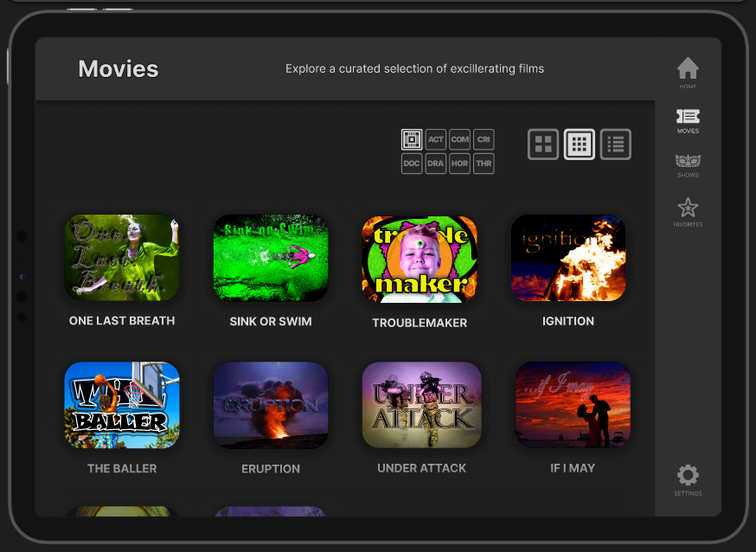Image resolution: width=756 pixels, height=552 pixels.
Task: Filter movies by DRA genre
Action: (x=435, y=164)
